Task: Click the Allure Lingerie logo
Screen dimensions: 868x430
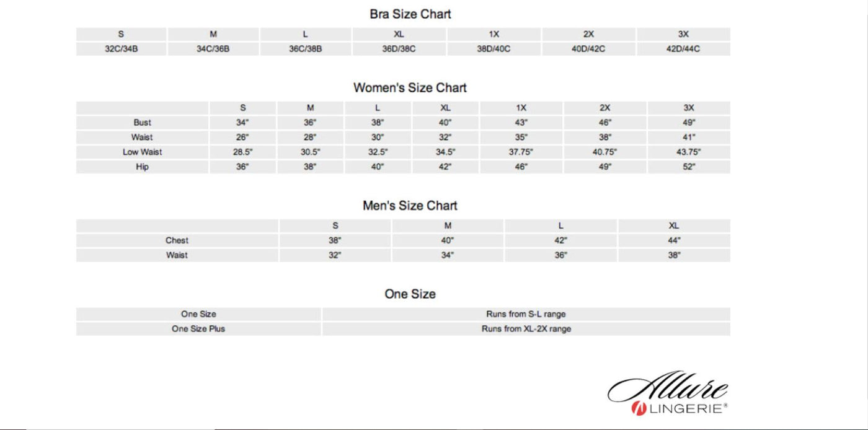Action: click(668, 393)
